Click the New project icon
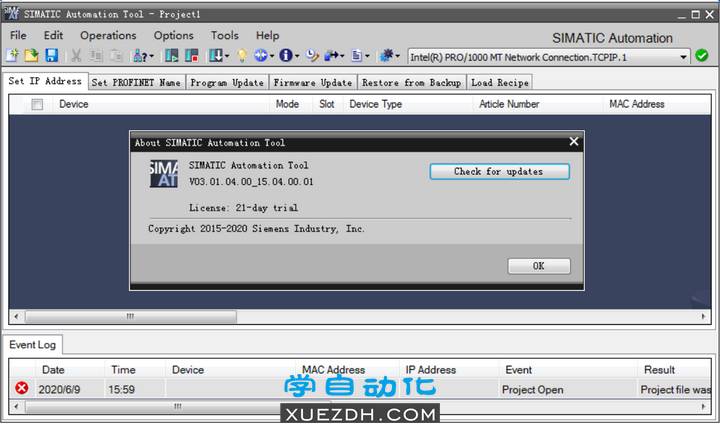This screenshot has height=424, width=720. pos(12,56)
